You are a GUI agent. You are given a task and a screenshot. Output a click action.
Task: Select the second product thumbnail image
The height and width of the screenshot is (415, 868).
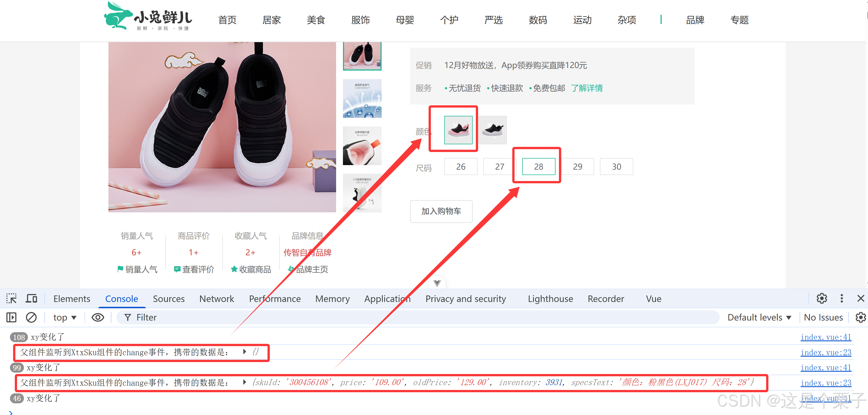click(x=362, y=98)
